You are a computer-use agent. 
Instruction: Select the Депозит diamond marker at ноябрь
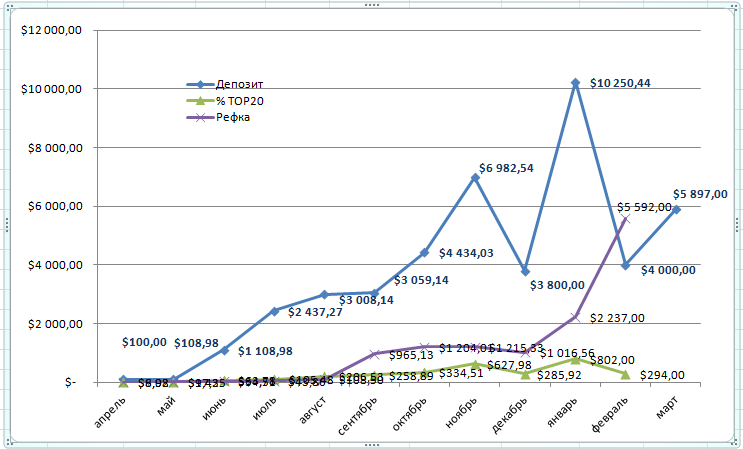475,178
